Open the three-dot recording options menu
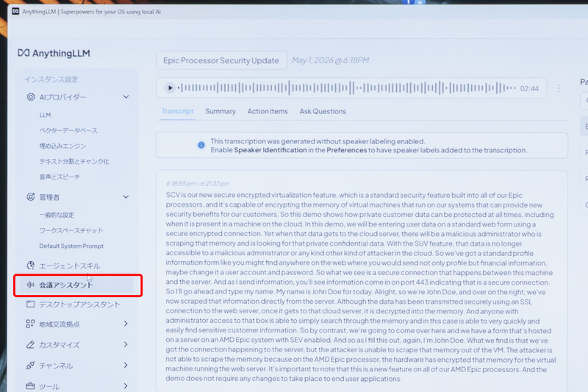 point(559,88)
